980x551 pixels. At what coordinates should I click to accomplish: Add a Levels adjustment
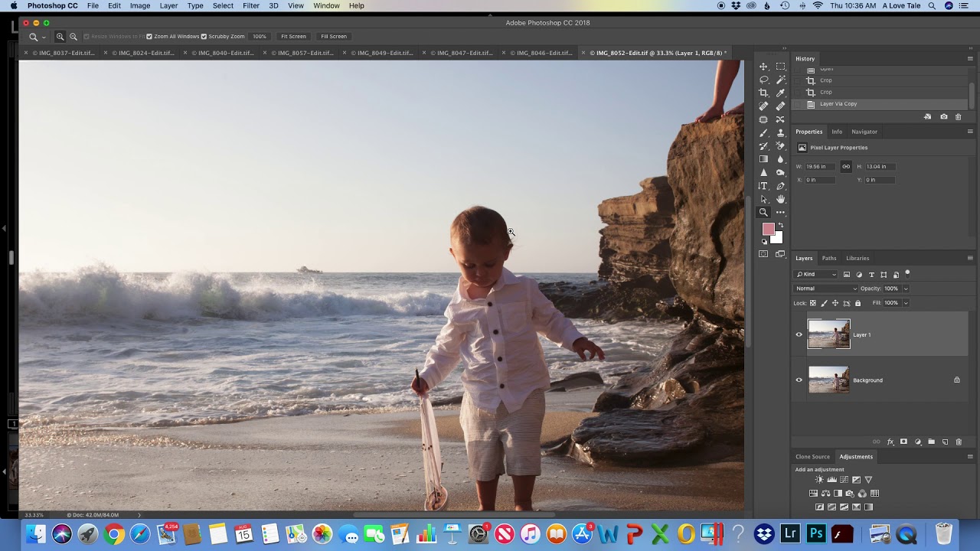pyautogui.click(x=831, y=480)
